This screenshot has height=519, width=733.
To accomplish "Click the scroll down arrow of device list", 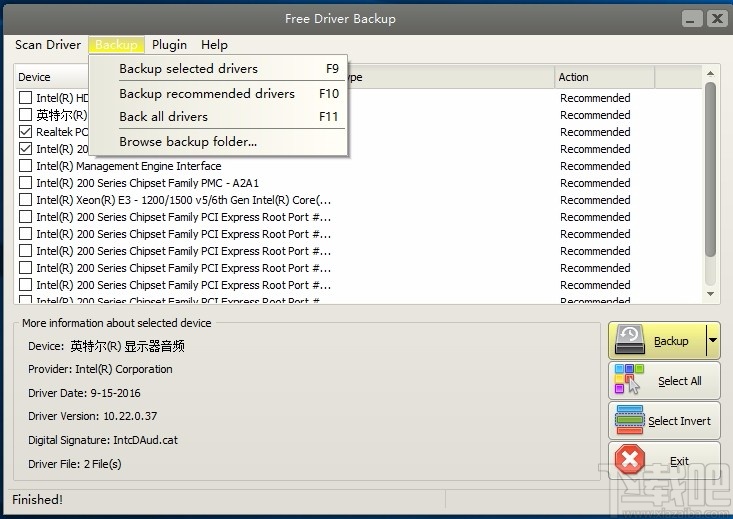I will [x=711, y=294].
